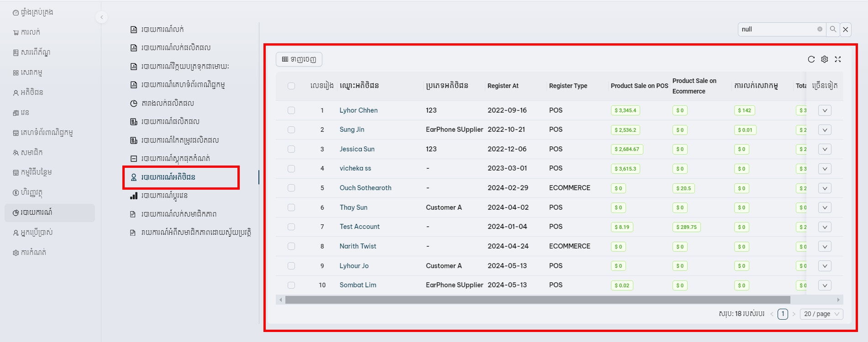Screen dimensions: 868x342
Task: Select the pie-chart product sales menu item
Action: (167, 104)
